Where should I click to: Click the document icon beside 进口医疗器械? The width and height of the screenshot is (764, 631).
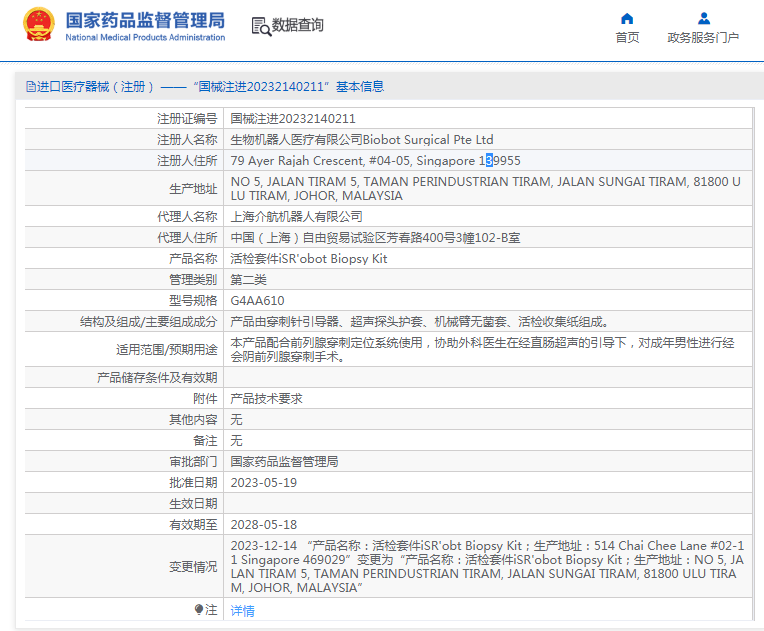[x=31, y=87]
